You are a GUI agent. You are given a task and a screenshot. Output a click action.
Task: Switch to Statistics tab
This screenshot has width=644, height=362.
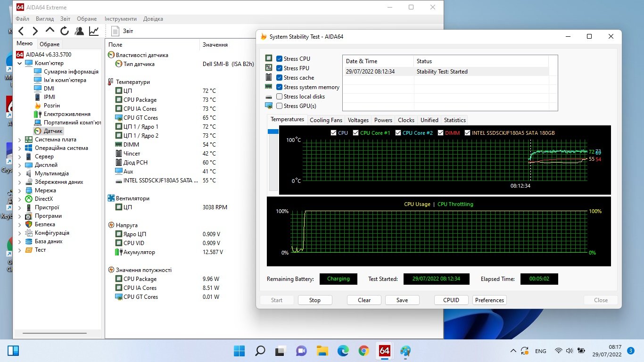(x=455, y=120)
